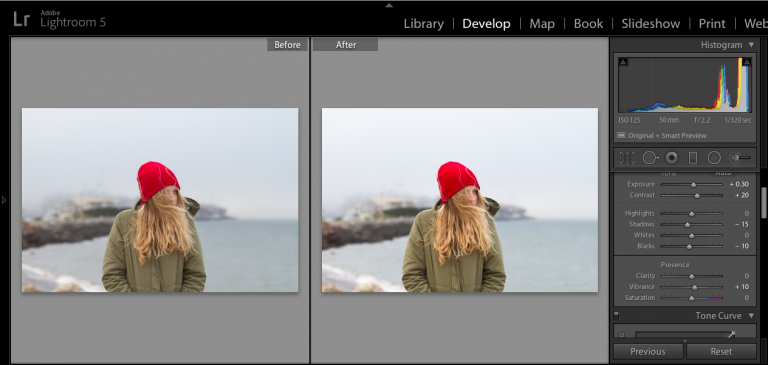The width and height of the screenshot is (768, 365).
Task: Collapse the Tone Curve panel
Action: click(x=751, y=316)
